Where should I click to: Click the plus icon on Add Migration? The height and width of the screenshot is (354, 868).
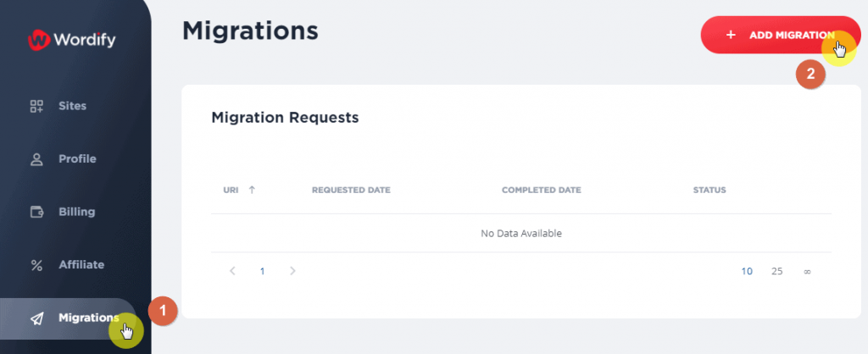[731, 36]
